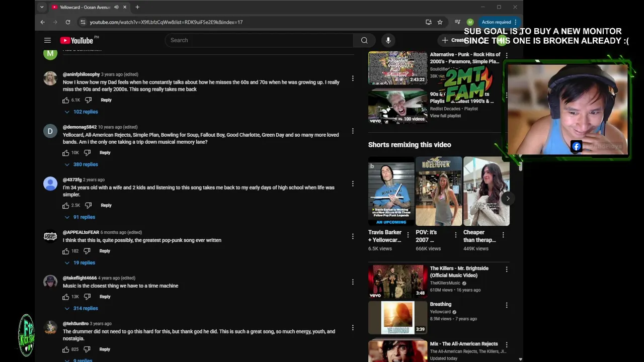Open options for Mr. Brightside video
Image resolution: width=644 pixels, height=362 pixels.
(507, 269)
